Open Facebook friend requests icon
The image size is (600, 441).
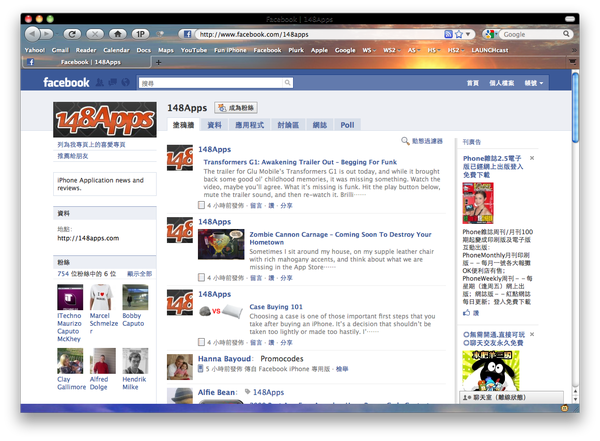coord(99,82)
